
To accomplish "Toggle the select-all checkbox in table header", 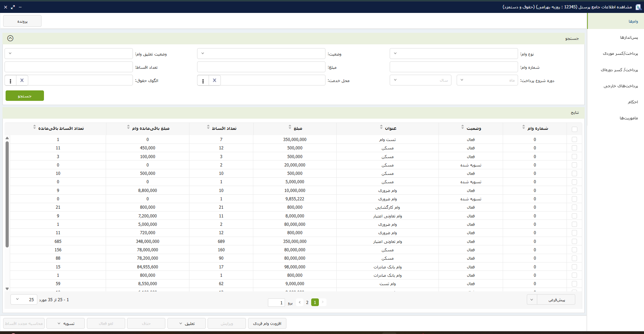I will [575, 129].
